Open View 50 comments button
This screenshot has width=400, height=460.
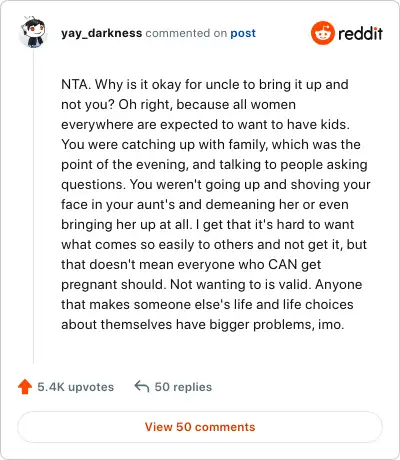pos(200,427)
